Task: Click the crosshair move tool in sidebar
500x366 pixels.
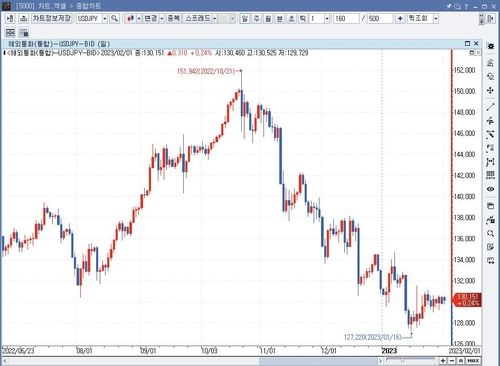Action: 490,90
